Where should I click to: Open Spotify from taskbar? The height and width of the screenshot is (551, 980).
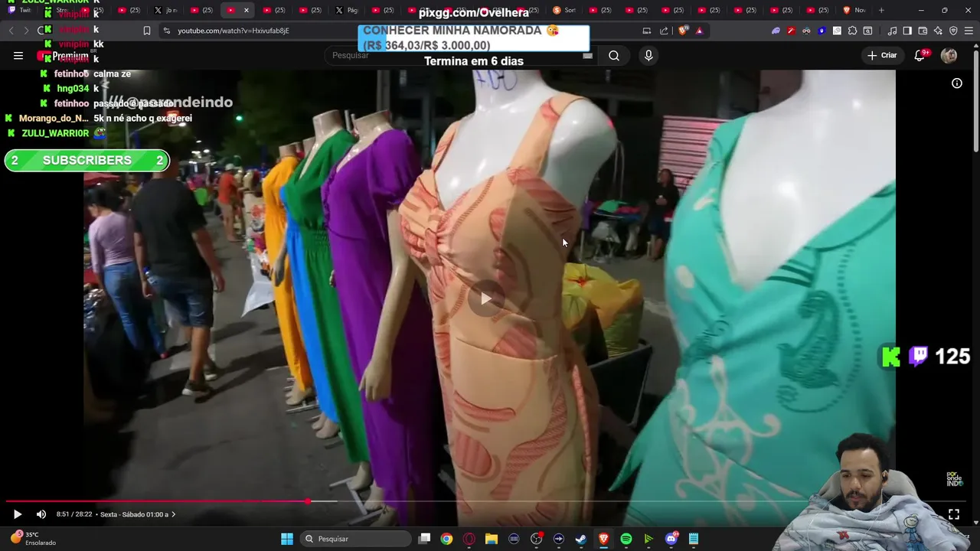626,539
